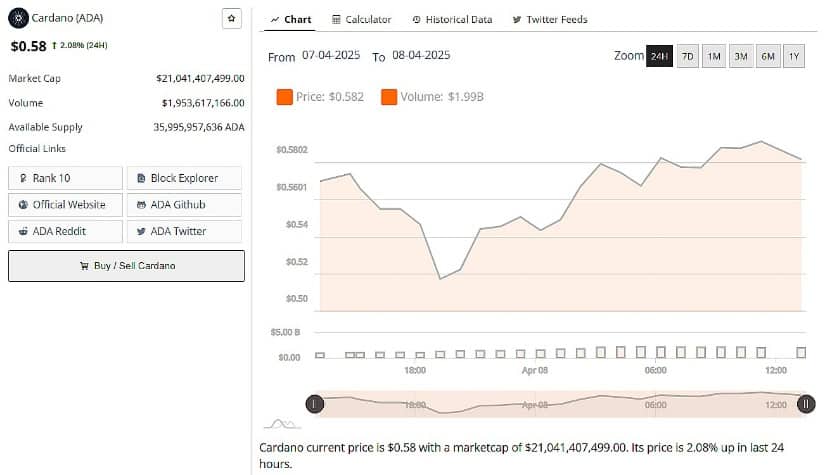Select the 7D zoom range
The image size is (825, 475).
(687, 56)
